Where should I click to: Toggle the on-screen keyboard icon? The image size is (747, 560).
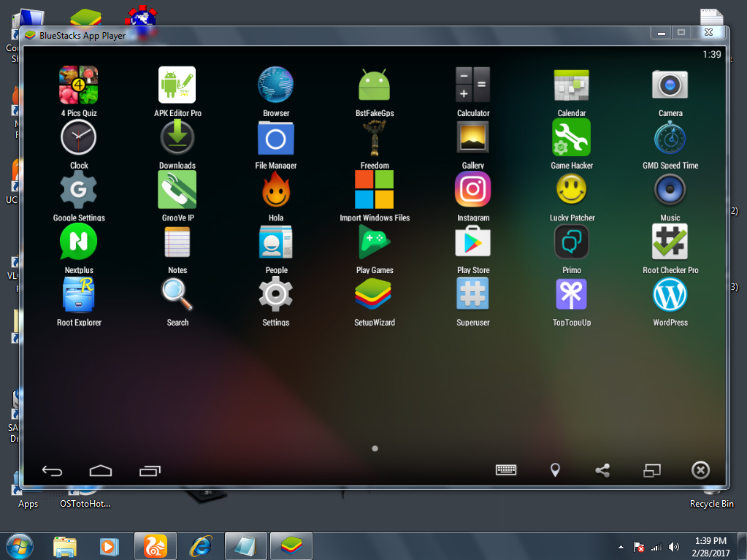pyautogui.click(x=506, y=470)
